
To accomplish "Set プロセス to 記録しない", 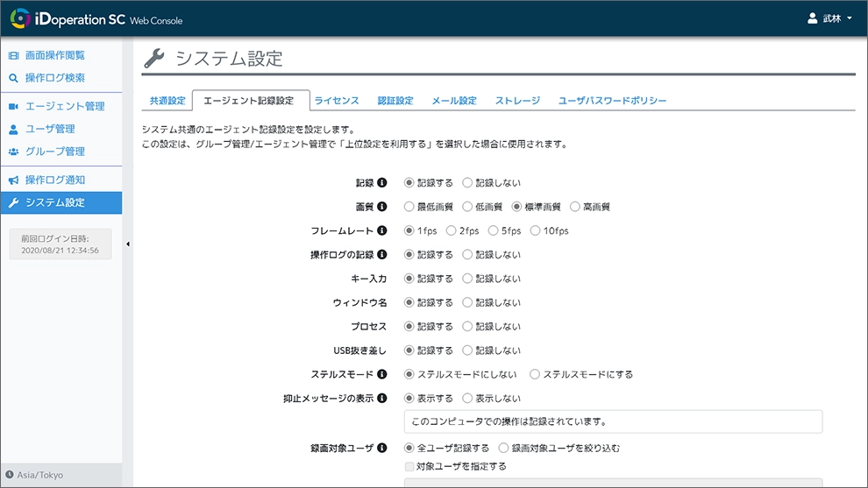I will [467, 327].
